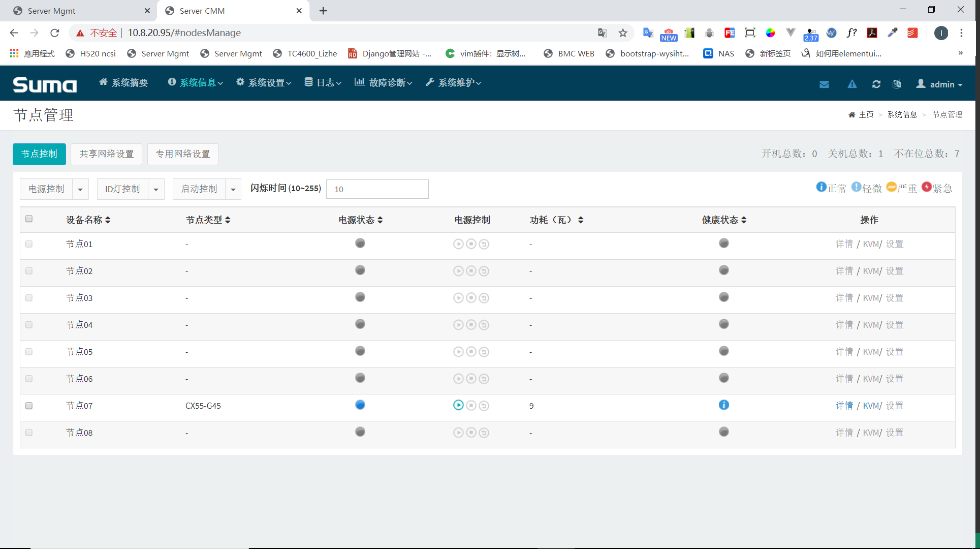Click the language switch icon in header
This screenshot has width=980, height=549.
pyautogui.click(x=897, y=84)
